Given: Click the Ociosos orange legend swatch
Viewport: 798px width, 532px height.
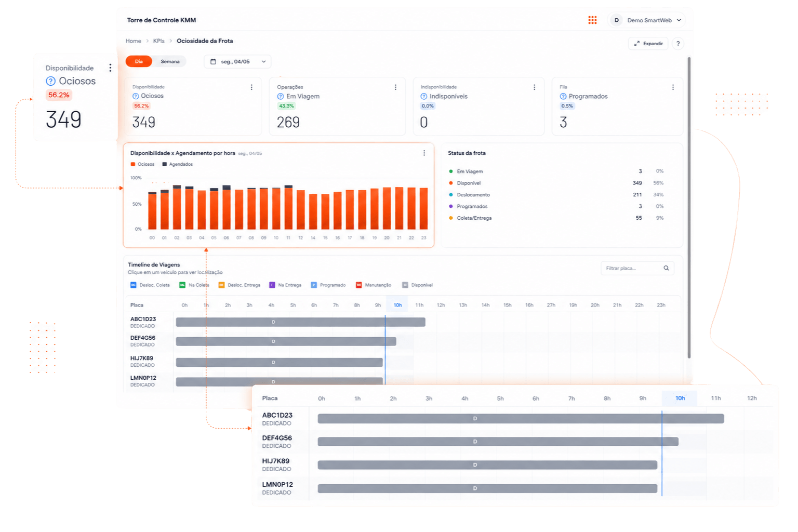Looking at the screenshot, I should coord(133,164).
